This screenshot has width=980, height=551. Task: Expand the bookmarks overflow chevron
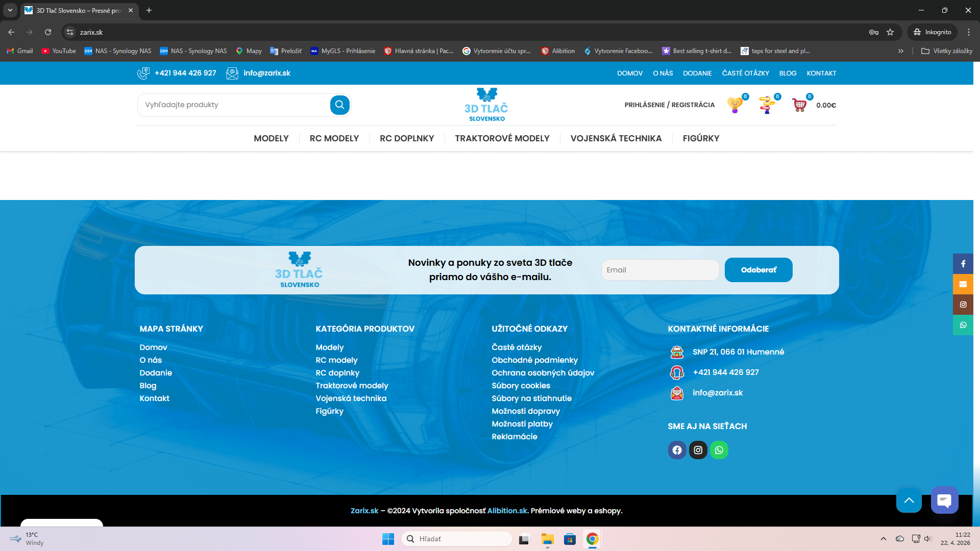(x=901, y=51)
